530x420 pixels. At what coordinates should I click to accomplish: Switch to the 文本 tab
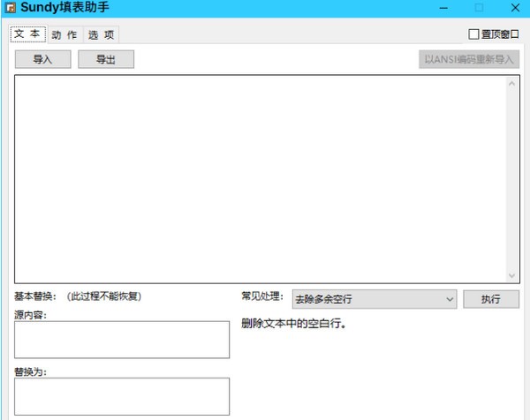pyautogui.click(x=26, y=34)
